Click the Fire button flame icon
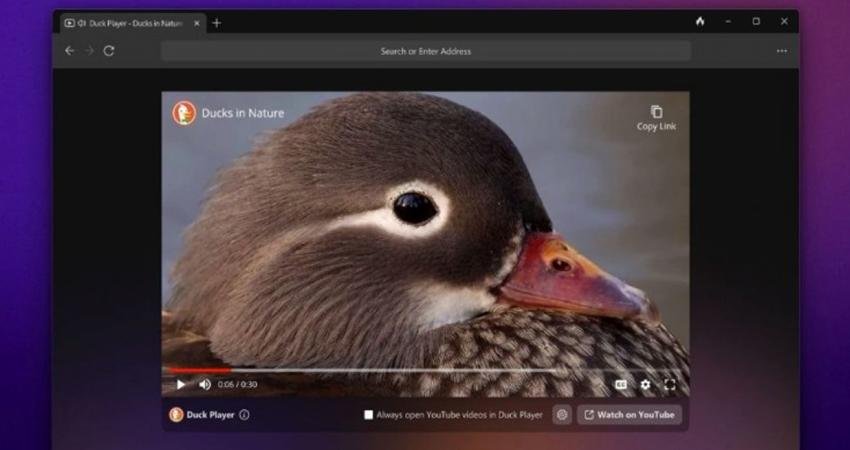The height and width of the screenshot is (450, 850). click(700, 22)
